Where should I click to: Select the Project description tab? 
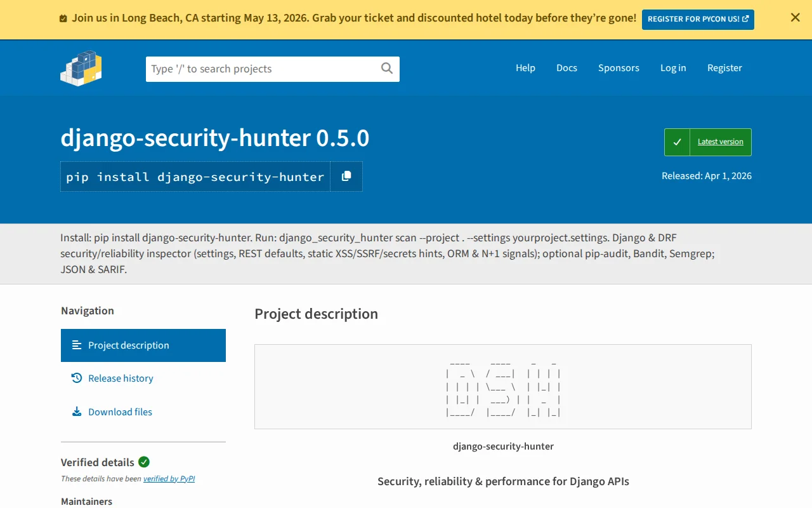pos(143,345)
